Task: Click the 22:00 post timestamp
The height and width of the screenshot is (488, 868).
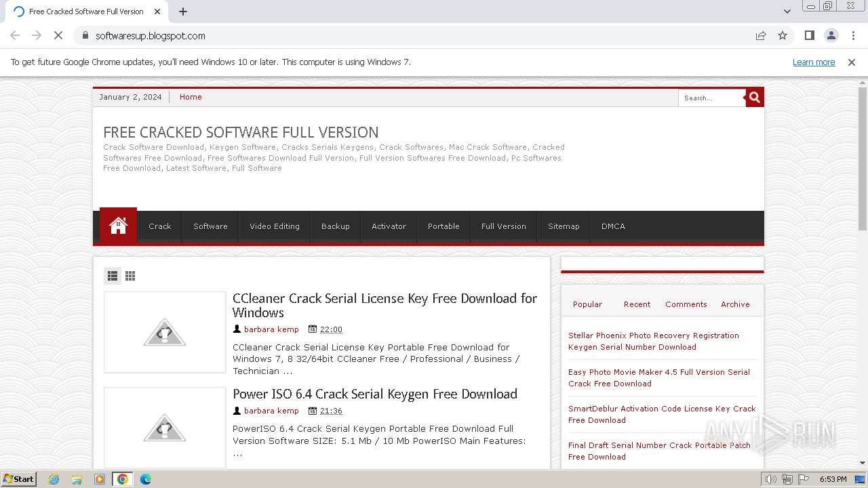Action: coord(331,329)
